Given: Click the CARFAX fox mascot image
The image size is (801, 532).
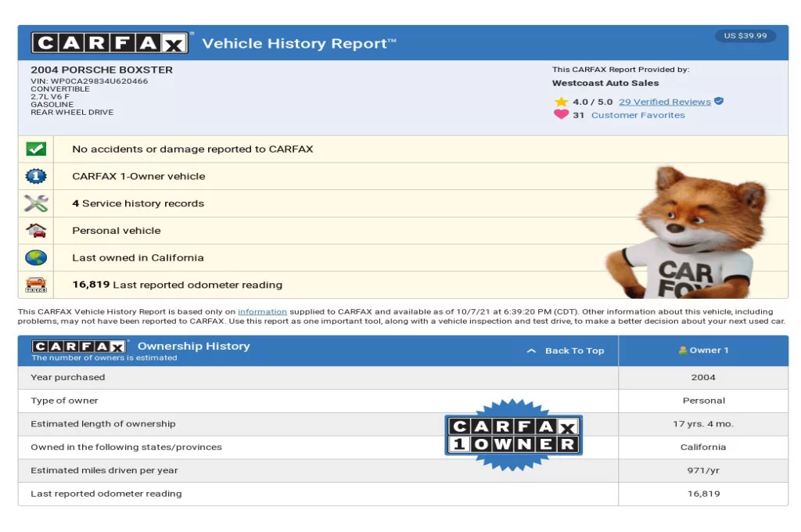Looking at the screenshot, I should coord(692,235).
